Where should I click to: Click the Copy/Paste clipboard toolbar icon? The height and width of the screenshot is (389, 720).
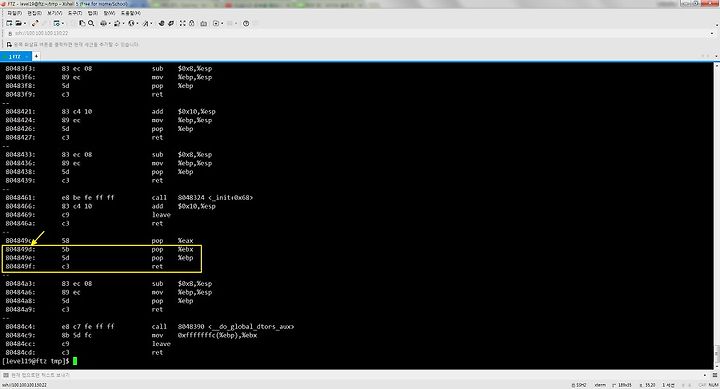point(82,23)
